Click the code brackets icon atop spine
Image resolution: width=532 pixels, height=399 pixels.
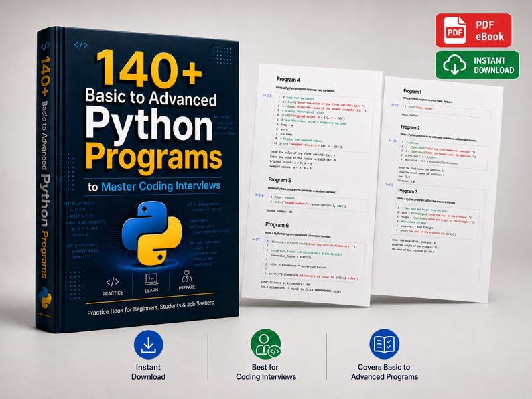pos(45,46)
